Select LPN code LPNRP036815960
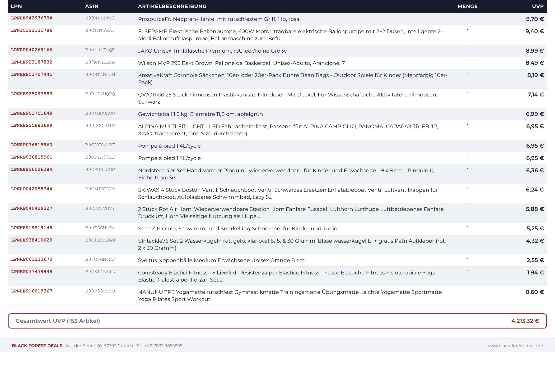The height and width of the screenshot is (392, 555). click(32, 145)
